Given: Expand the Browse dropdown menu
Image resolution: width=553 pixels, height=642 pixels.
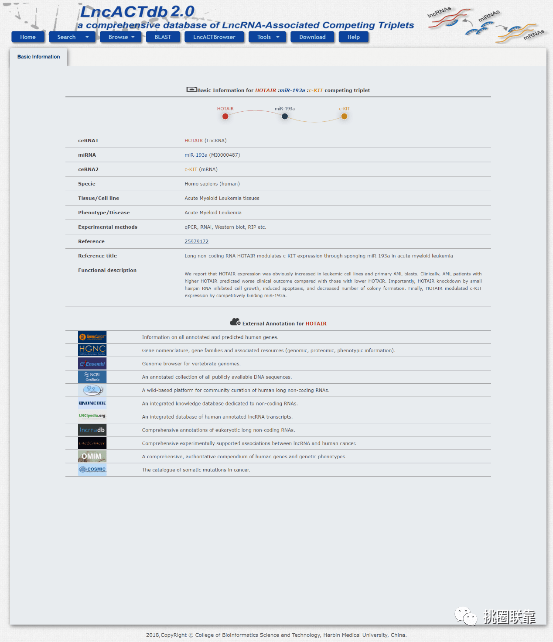Looking at the screenshot, I should click(x=121, y=37).
